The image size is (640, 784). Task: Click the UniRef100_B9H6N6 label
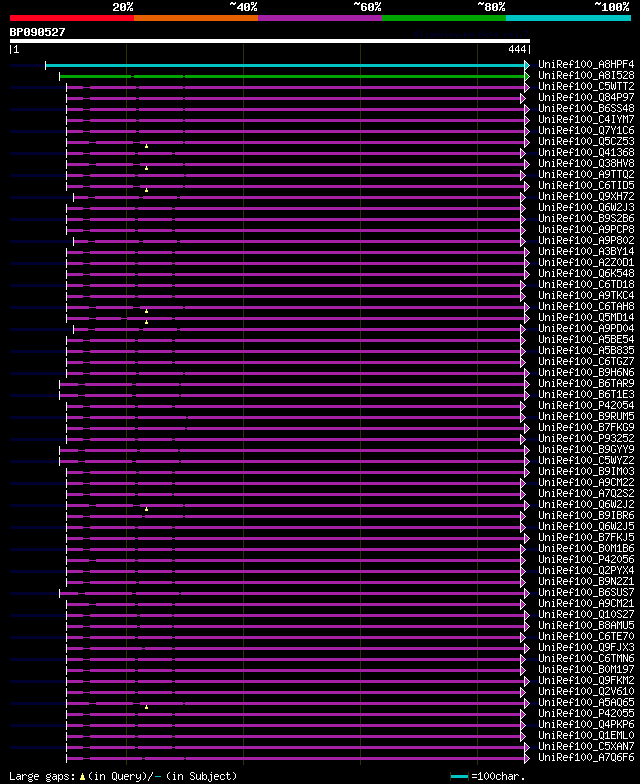tap(586, 372)
